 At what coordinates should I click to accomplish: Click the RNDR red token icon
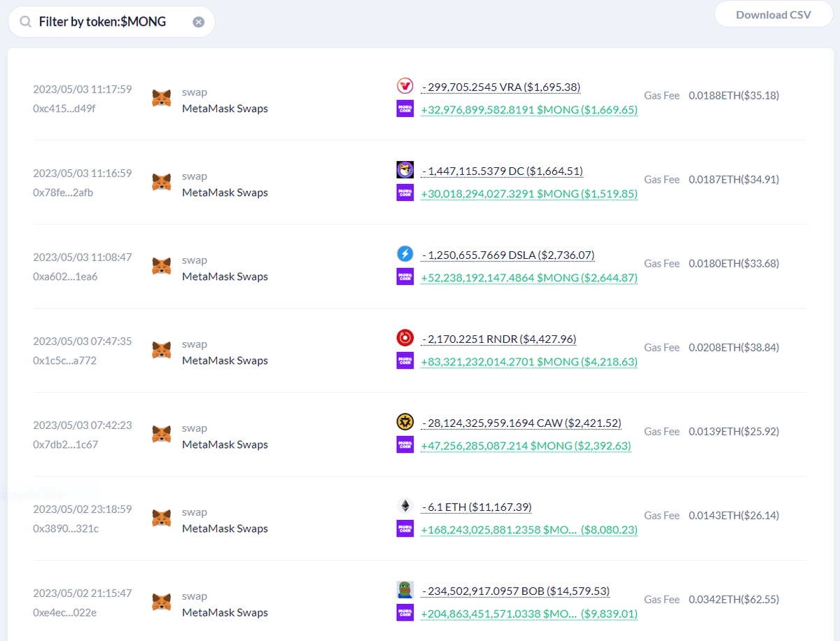(x=405, y=338)
